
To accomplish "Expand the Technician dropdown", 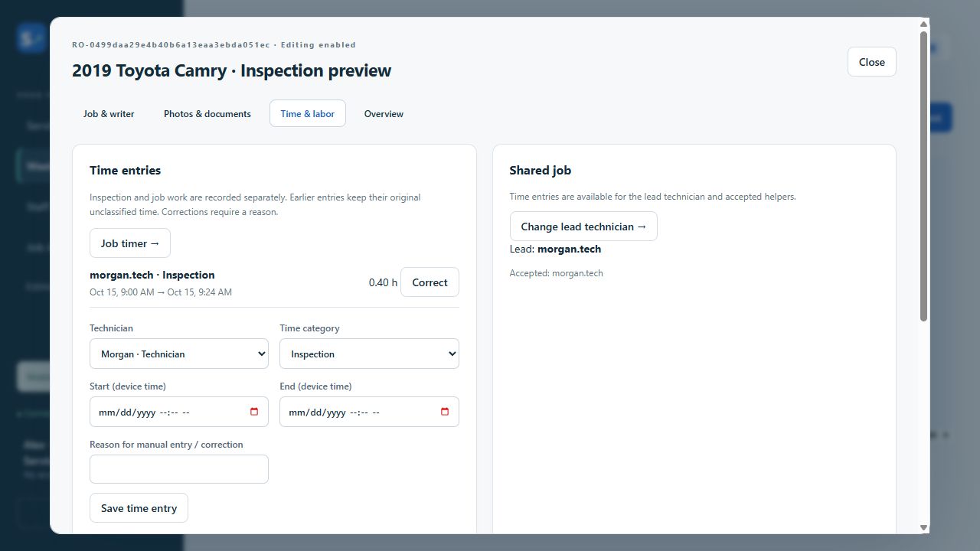I will tap(179, 354).
